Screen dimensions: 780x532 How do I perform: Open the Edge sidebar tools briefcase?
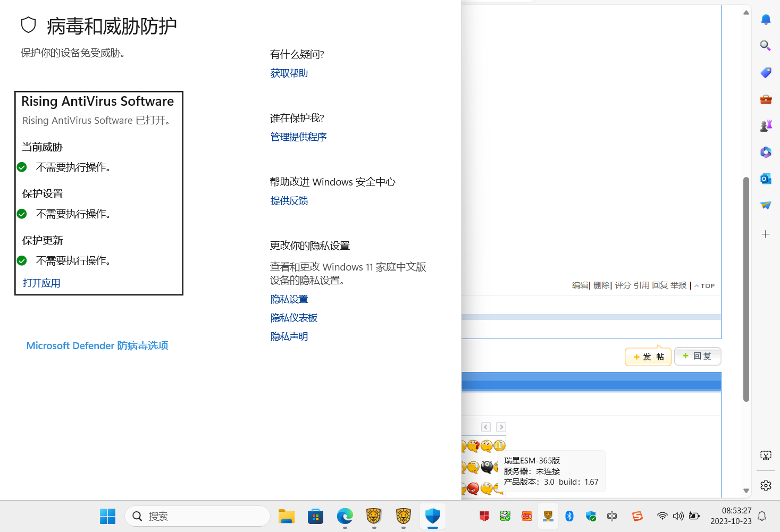pyautogui.click(x=766, y=99)
